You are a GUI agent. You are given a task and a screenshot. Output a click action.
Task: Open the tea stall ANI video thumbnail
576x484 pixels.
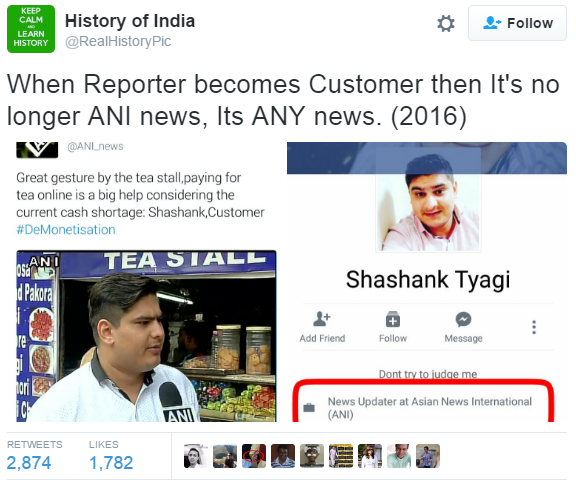pos(146,336)
